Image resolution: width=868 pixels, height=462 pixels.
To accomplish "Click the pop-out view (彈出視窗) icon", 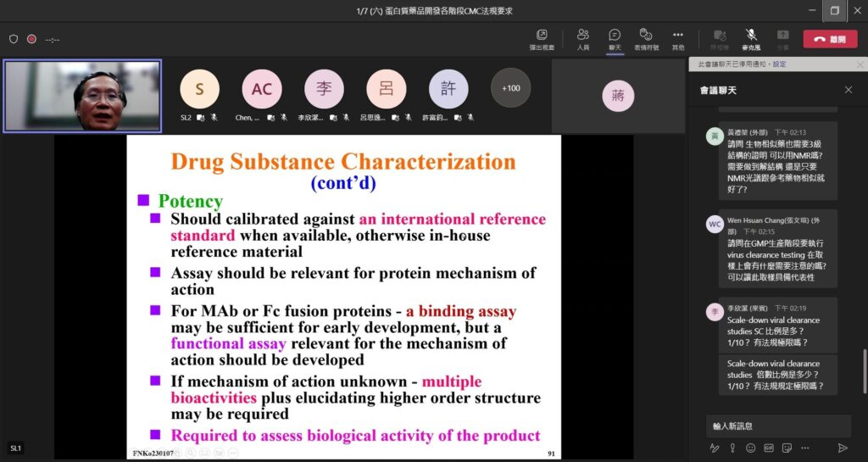I will coord(542,38).
